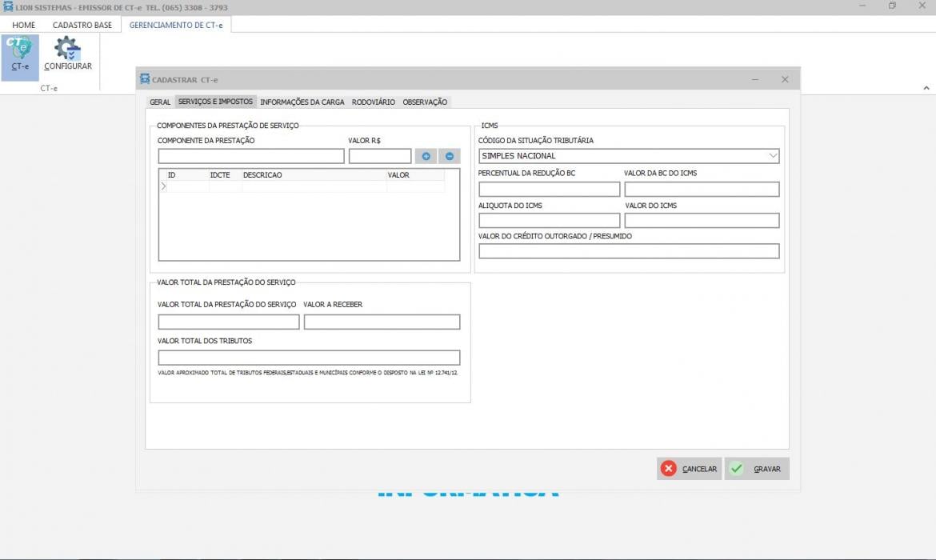Click the PERCENTUAL DA REDUÇÃO BC field
The height and width of the screenshot is (560, 936).
(x=549, y=190)
